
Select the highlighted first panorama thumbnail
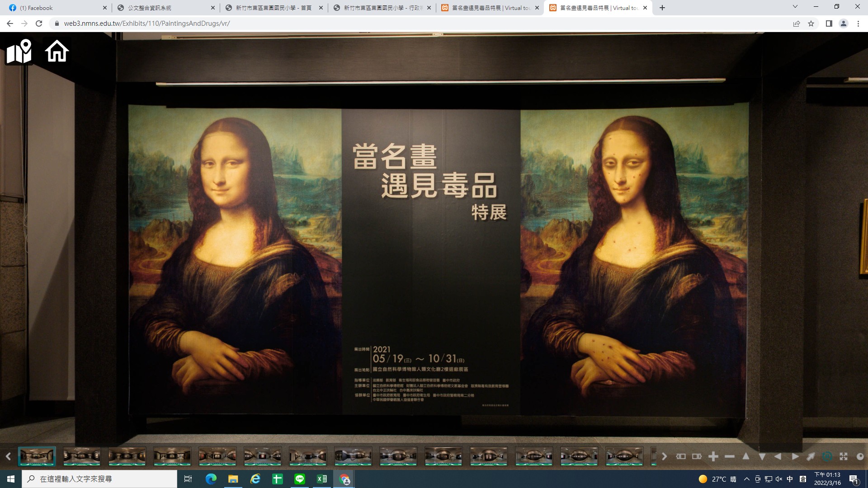(37, 456)
